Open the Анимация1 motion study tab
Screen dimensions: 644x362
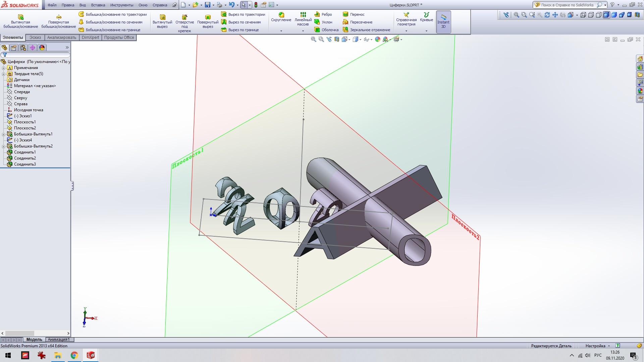59,340
